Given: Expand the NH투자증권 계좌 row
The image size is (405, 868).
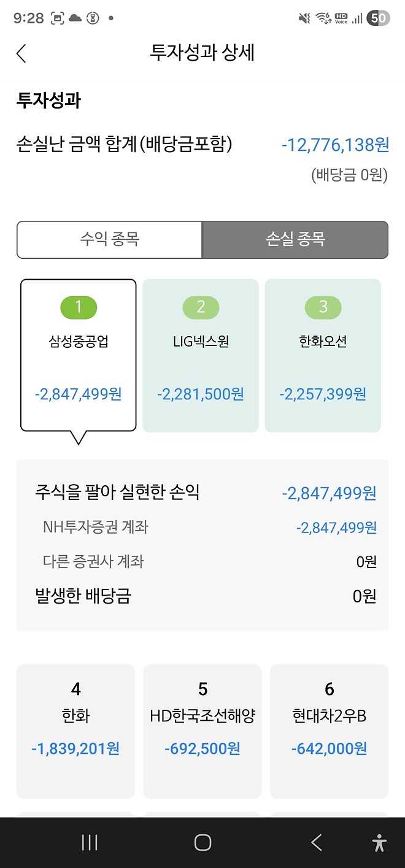Looking at the screenshot, I should click(x=202, y=527).
